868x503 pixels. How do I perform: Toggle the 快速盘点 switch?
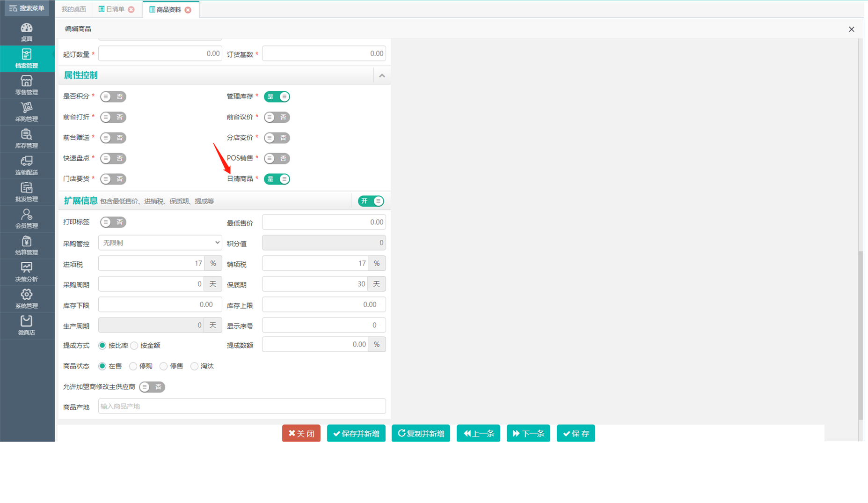coord(113,158)
